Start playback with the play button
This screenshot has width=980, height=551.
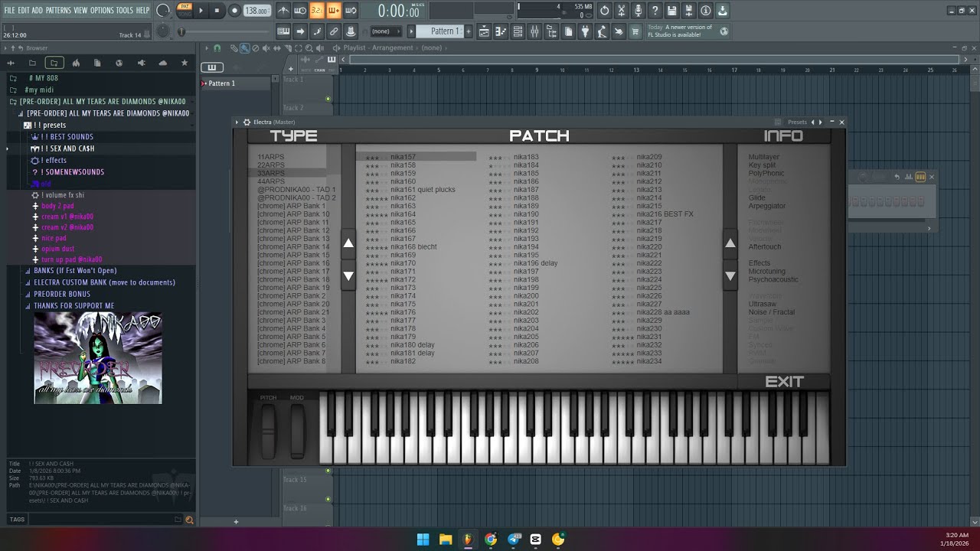[x=201, y=11]
